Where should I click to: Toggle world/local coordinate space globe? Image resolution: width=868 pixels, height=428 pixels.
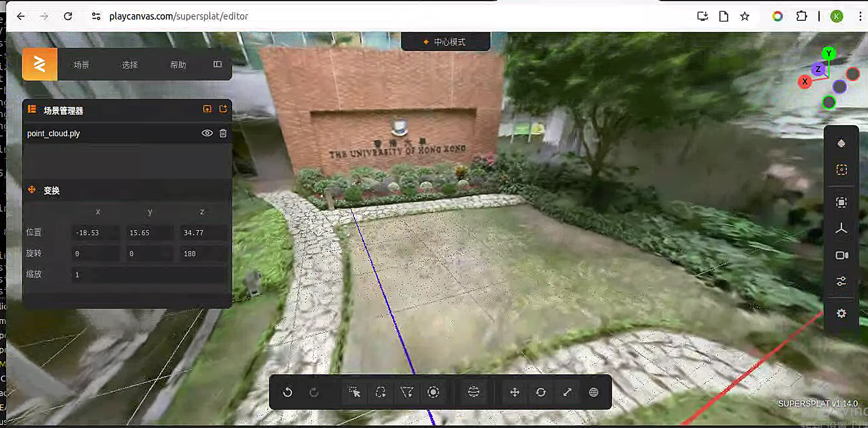[x=593, y=392]
